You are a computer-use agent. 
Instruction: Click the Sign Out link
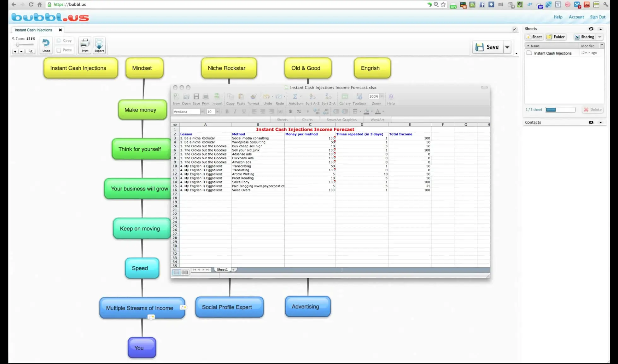[x=598, y=17]
